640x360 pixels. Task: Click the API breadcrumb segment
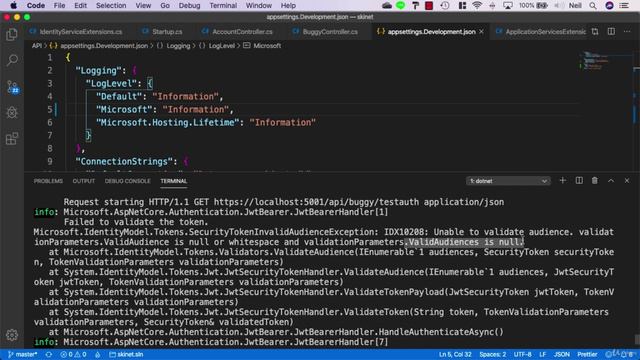tap(37, 46)
